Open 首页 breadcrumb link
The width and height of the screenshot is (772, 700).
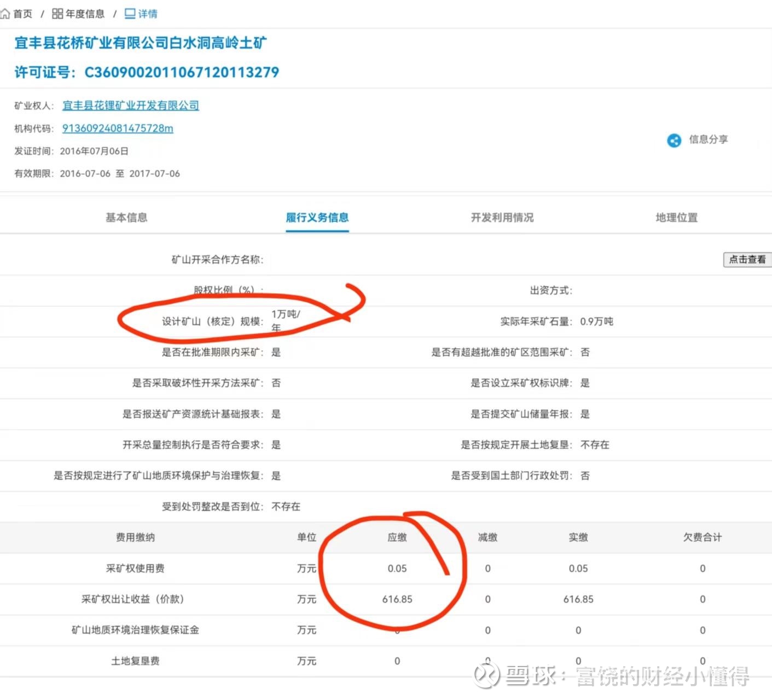[22, 14]
